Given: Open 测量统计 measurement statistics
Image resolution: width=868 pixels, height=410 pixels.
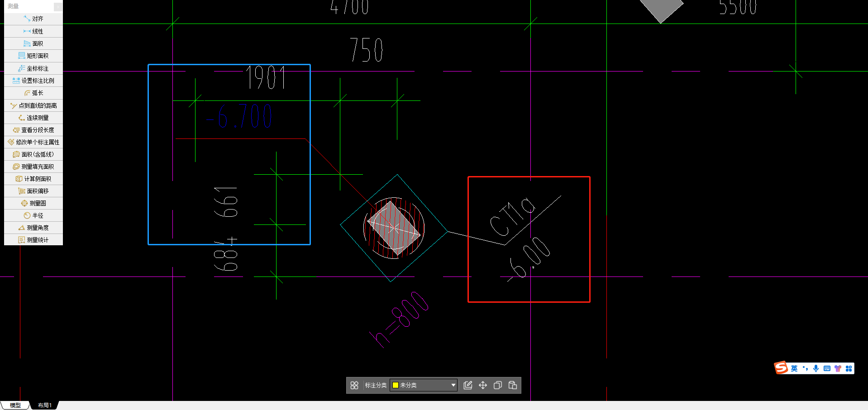Looking at the screenshot, I should pos(33,240).
